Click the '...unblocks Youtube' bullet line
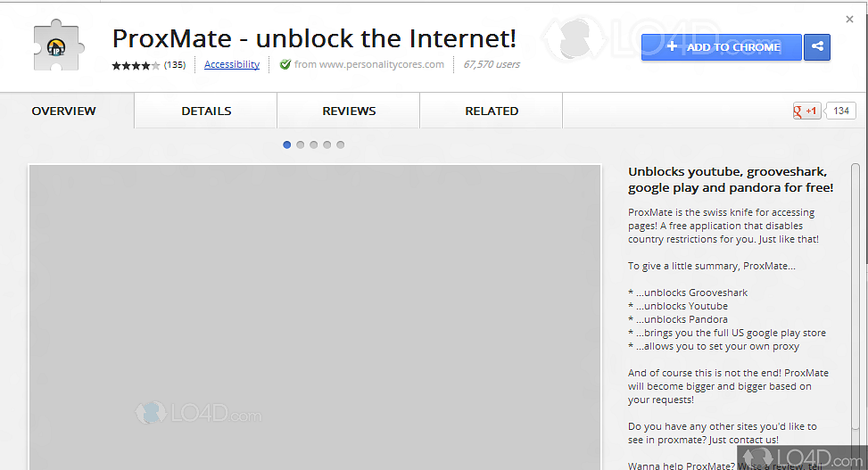This screenshot has height=470, width=868. pos(678,306)
